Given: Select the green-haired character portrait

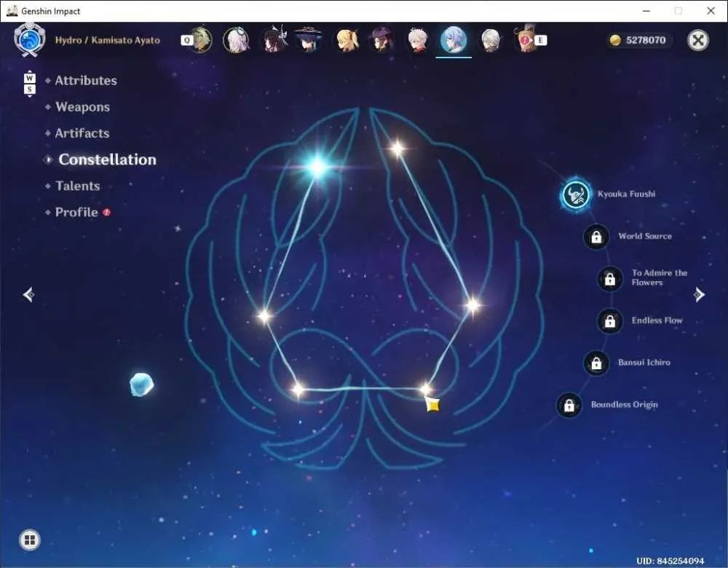Looking at the screenshot, I should click(200, 40).
